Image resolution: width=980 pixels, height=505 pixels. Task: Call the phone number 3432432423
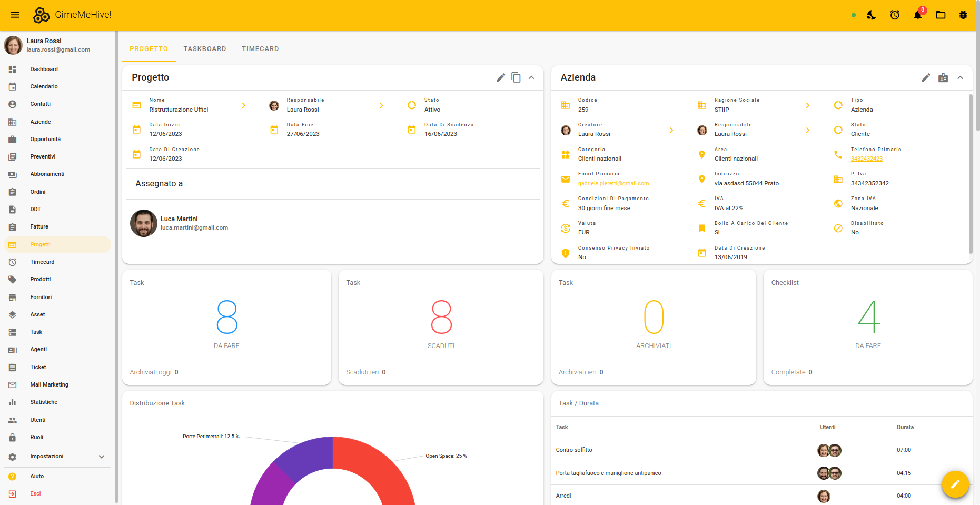[x=867, y=159]
